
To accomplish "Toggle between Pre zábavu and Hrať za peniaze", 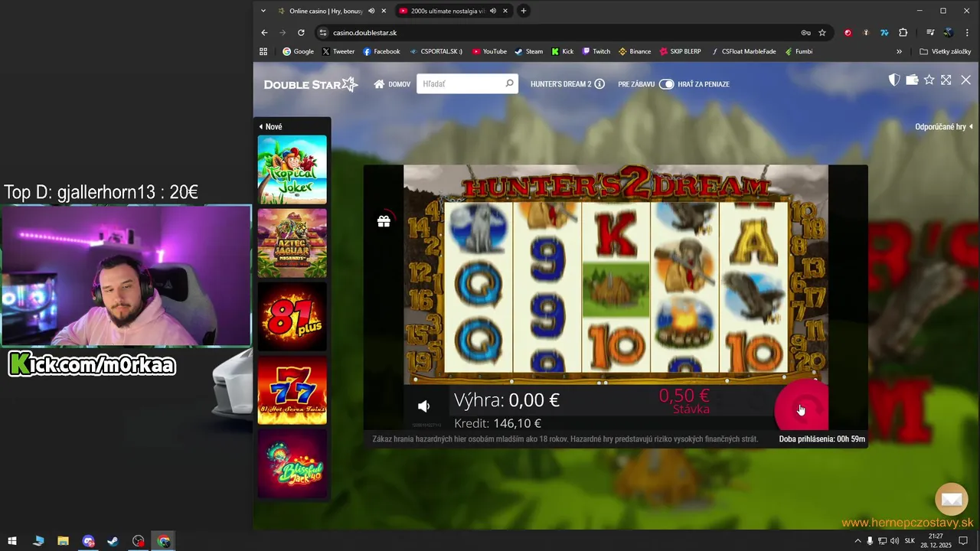I will click(x=666, y=84).
